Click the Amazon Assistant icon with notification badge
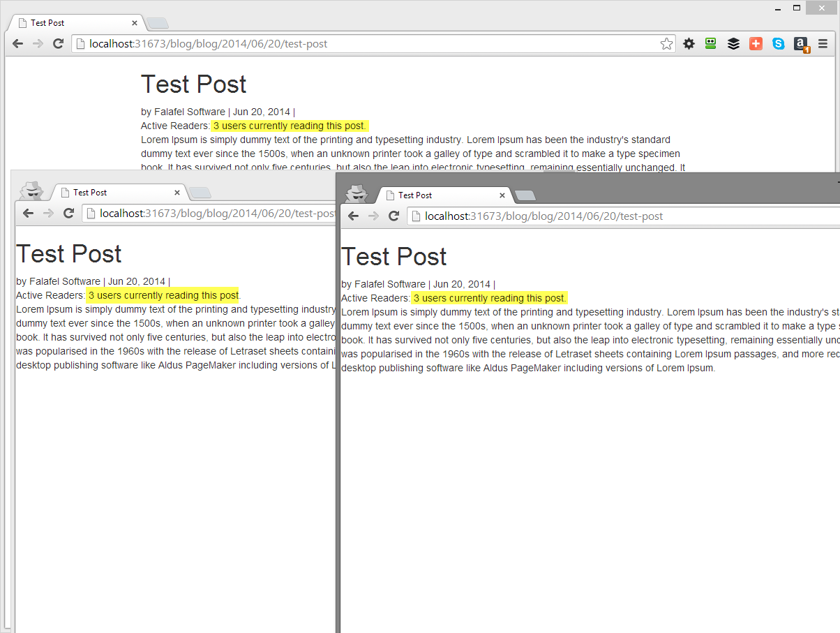Screen dimensions: 840x633 801,43
